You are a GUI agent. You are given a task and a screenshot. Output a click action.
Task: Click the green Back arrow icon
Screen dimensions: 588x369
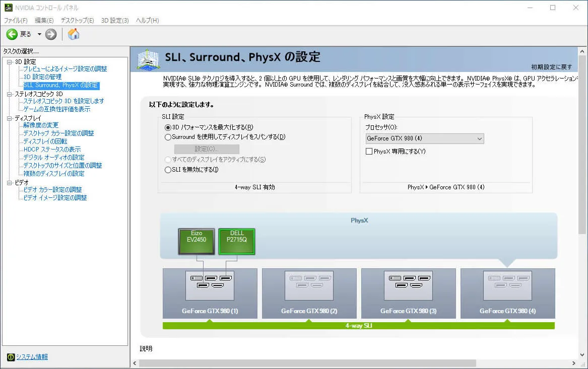12,34
